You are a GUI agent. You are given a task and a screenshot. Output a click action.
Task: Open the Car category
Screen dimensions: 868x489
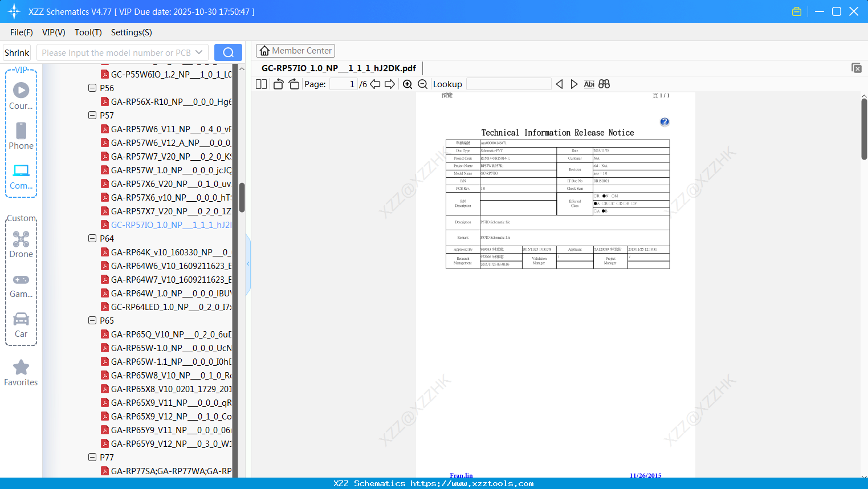click(21, 324)
